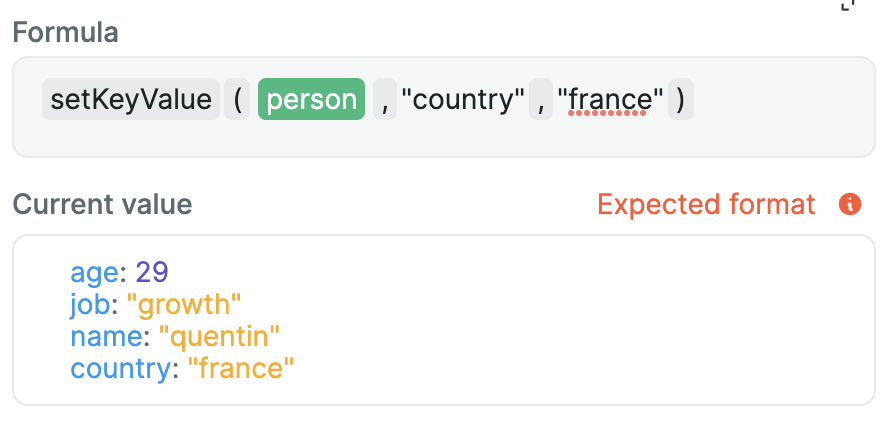
Task: Click the comma right after the person tag
Action: tap(384, 100)
